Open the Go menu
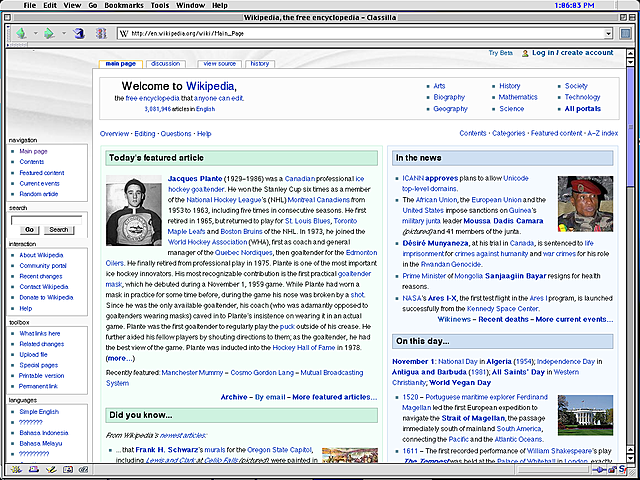The width and height of the screenshot is (640, 480). [x=93, y=5]
